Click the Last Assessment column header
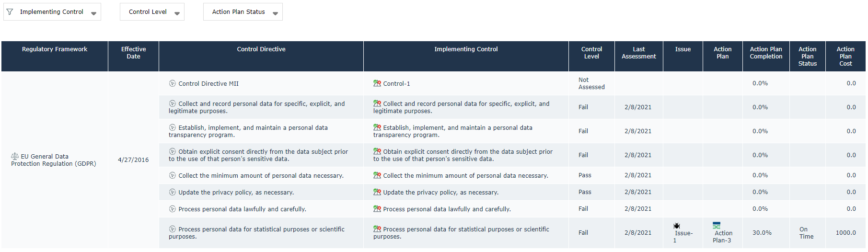868x252 pixels. 638,53
